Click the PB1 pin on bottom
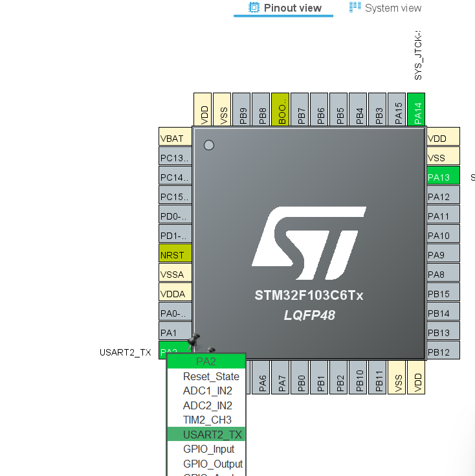Viewport: 475px width, 476px height. point(319,378)
